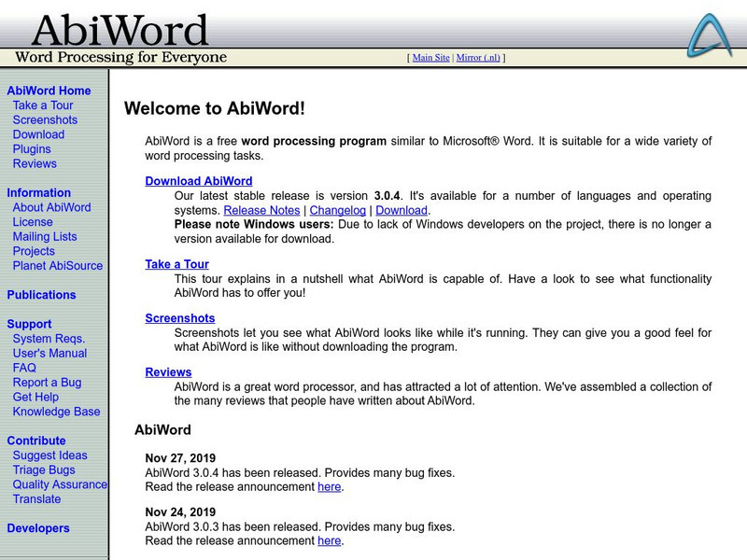Visit Planet AbiSource

coord(58,266)
